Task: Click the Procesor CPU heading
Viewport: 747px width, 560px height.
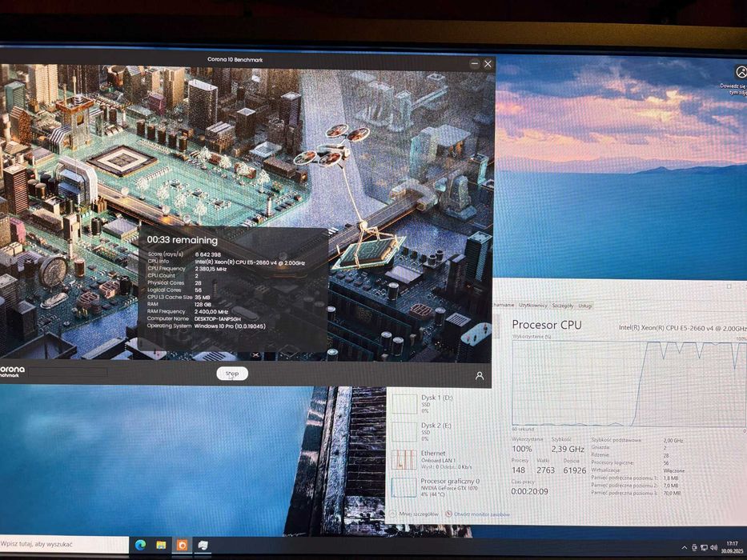Action: click(x=546, y=325)
